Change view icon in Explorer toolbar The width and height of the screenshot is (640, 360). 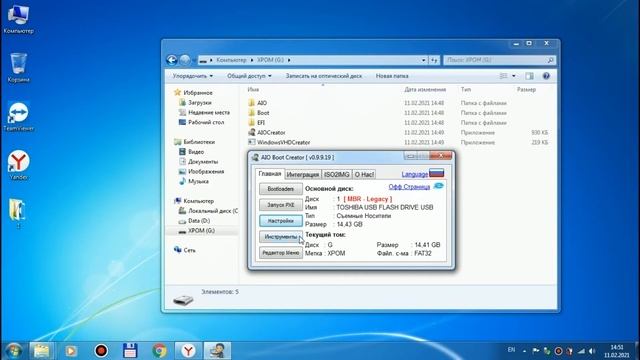click(503, 76)
